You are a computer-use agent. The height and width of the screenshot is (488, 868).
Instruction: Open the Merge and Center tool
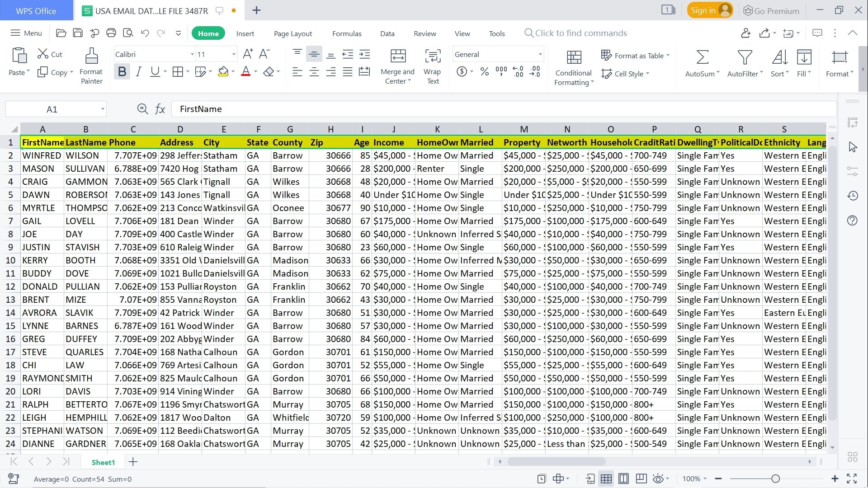(398, 63)
